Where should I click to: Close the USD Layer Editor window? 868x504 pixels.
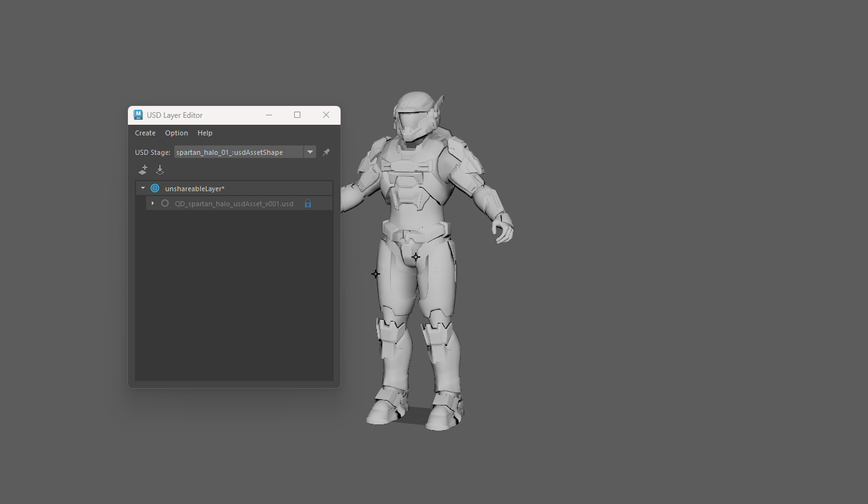pyautogui.click(x=326, y=115)
